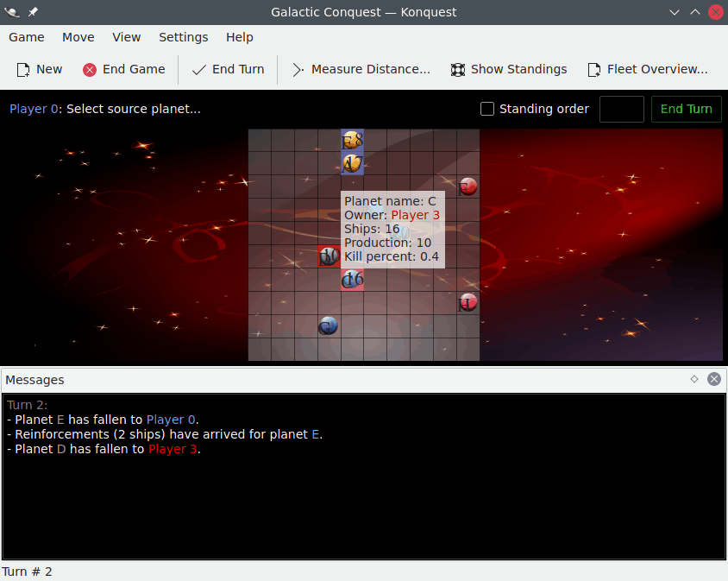Screen dimensions: 728x581
Task: Click the 'Player 0' text in the messages
Action: click(x=171, y=420)
